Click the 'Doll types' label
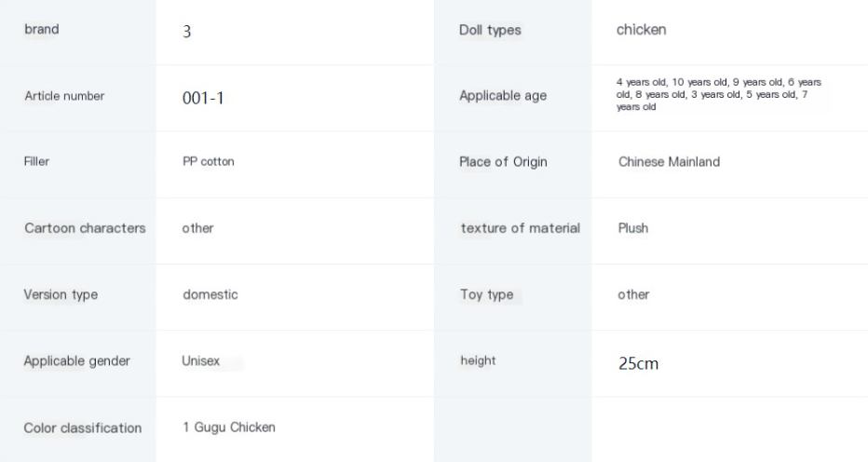 [x=491, y=31]
